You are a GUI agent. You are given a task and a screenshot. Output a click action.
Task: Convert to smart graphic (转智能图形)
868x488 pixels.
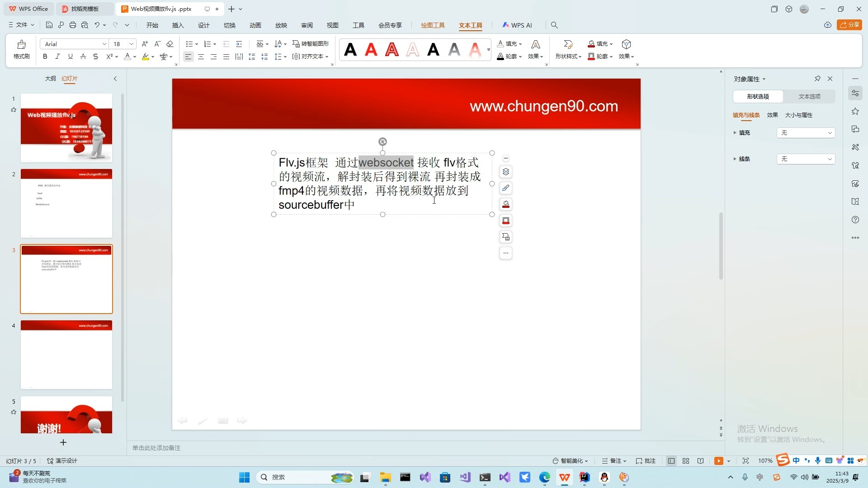[311, 44]
